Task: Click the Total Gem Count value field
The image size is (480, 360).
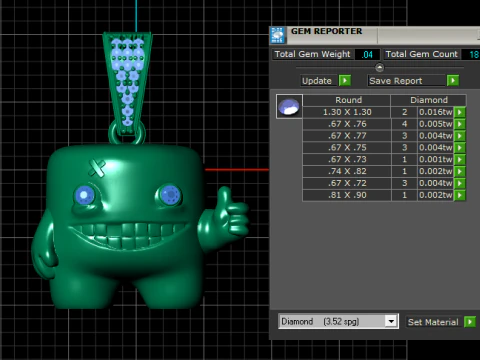Action: pos(471,54)
